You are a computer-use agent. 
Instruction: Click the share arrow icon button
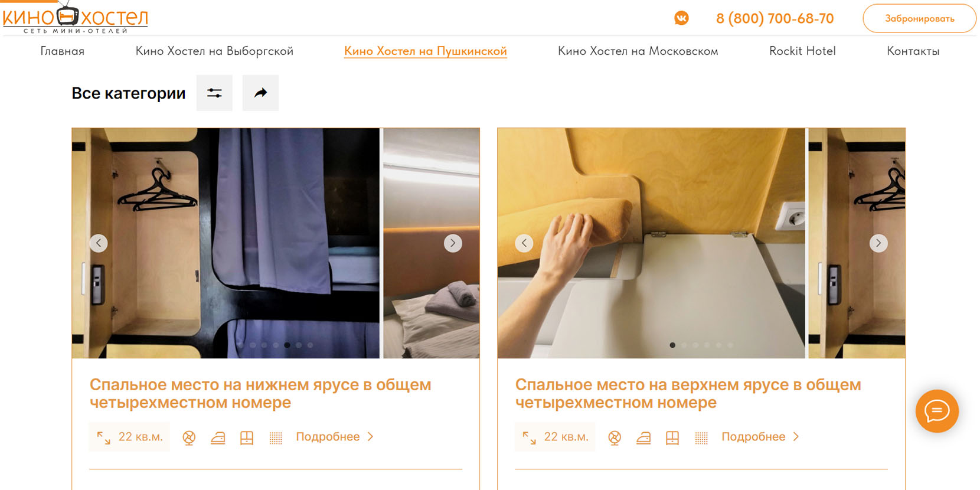(260, 93)
